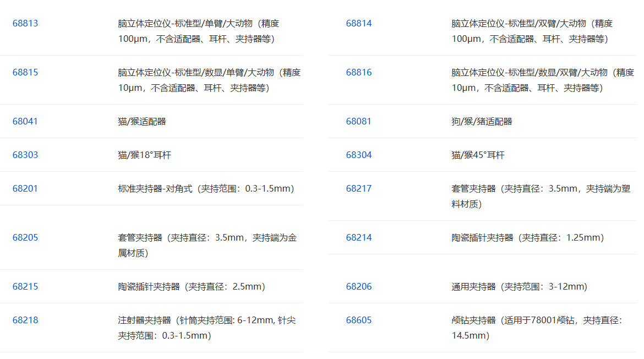Open link 68605 cranial drill holder
Viewport: 644px width, 359px height.
tap(358, 320)
